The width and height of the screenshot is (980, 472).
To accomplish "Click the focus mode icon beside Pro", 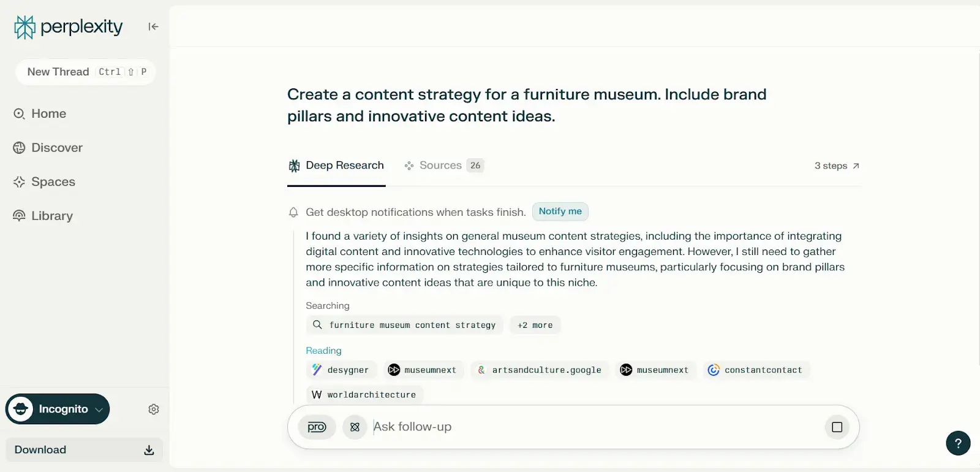I will [355, 427].
